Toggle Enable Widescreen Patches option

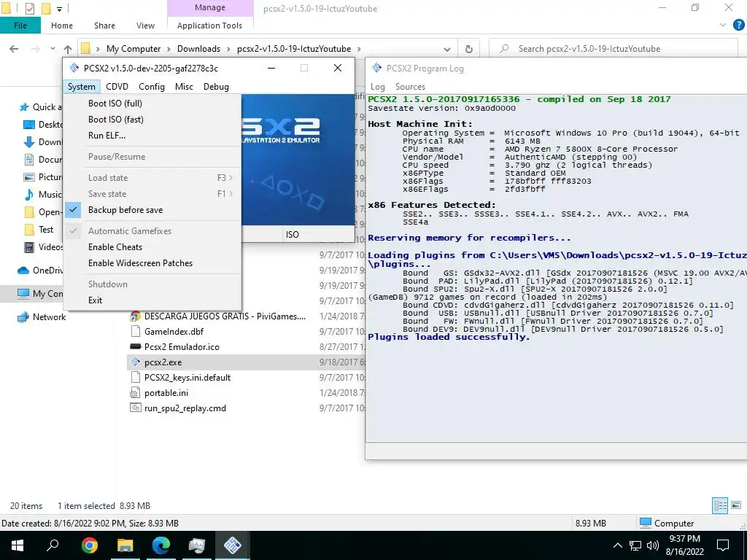[x=152, y=263]
